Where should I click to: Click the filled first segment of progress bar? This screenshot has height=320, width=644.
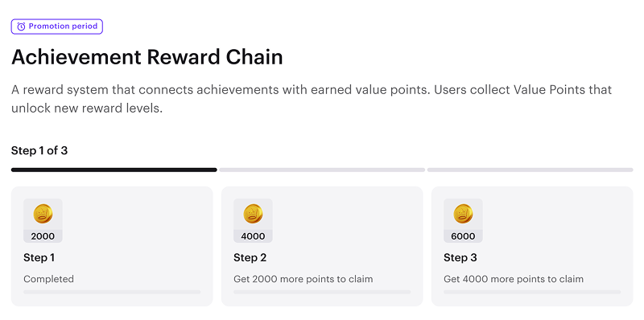click(114, 170)
